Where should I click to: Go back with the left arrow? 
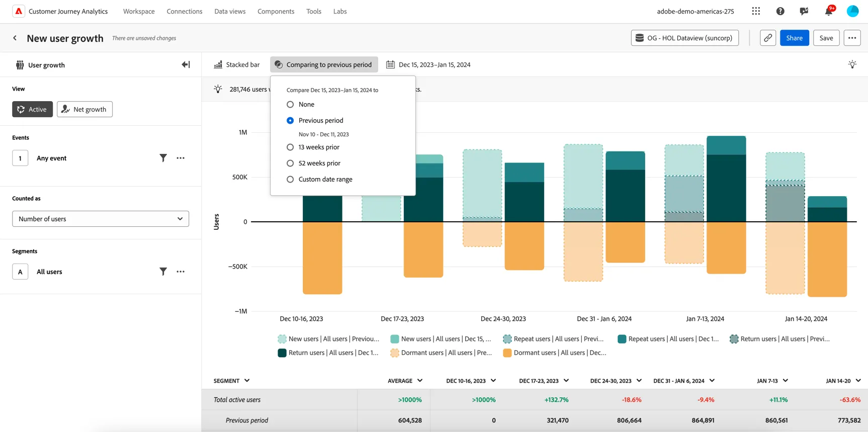(15, 38)
